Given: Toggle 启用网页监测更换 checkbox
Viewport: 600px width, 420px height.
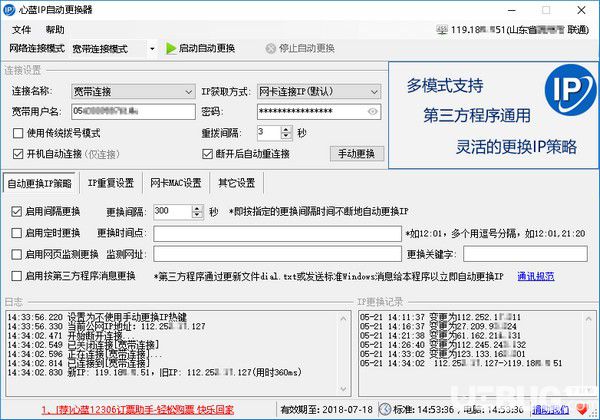Looking at the screenshot, I should click(16, 254).
